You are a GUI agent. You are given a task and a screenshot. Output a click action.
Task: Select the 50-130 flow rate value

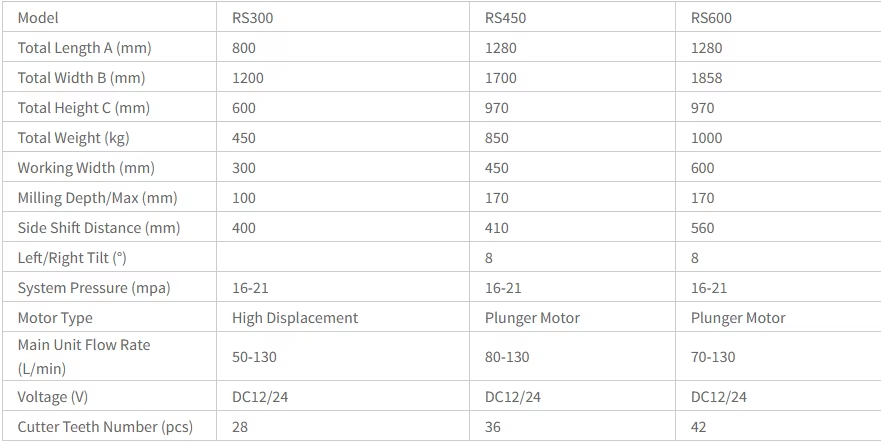[x=254, y=357]
